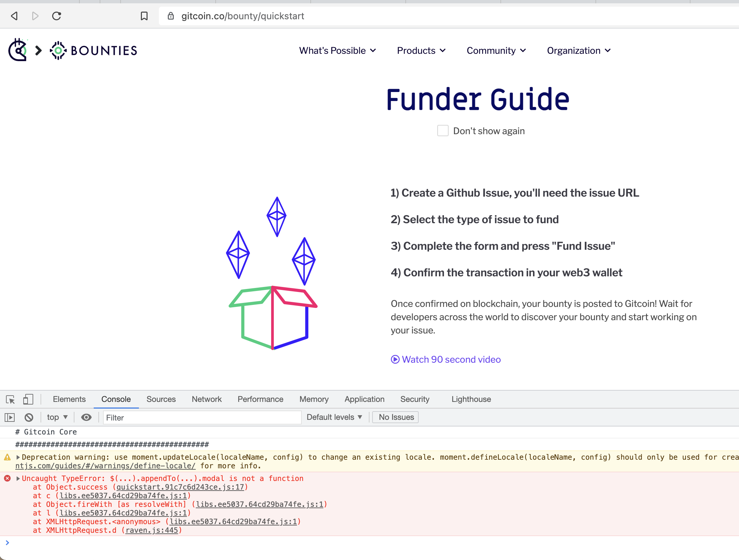Viewport: 739px width, 560px height.
Task: Click the browser forward arrow
Action: tap(35, 16)
